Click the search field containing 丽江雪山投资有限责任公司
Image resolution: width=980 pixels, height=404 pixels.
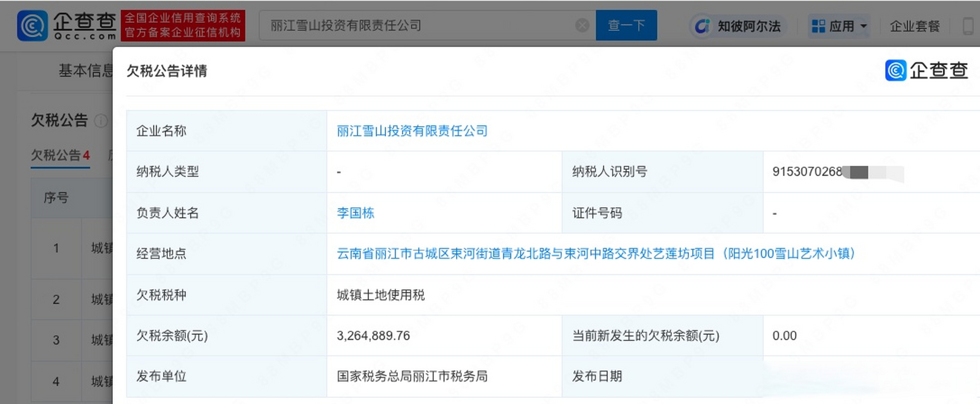pyautogui.click(x=427, y=26)
